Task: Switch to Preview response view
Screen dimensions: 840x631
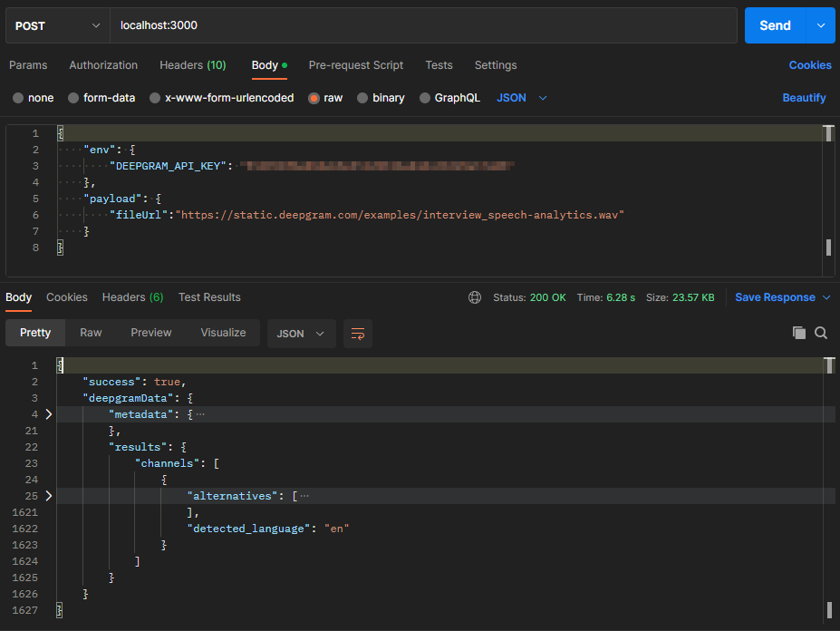Action: click(151, 333)
